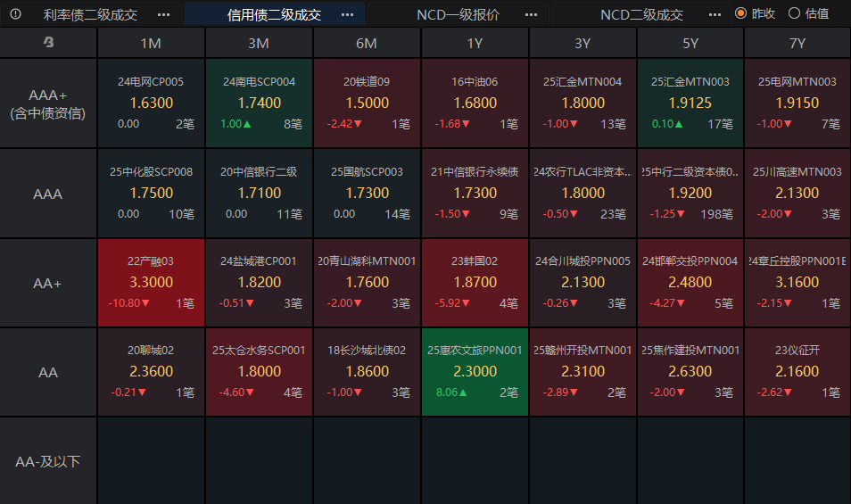Open the more menu for NCD一级报价
The width and height of the screenshot is (851, 504).
[x=532, y=14]
